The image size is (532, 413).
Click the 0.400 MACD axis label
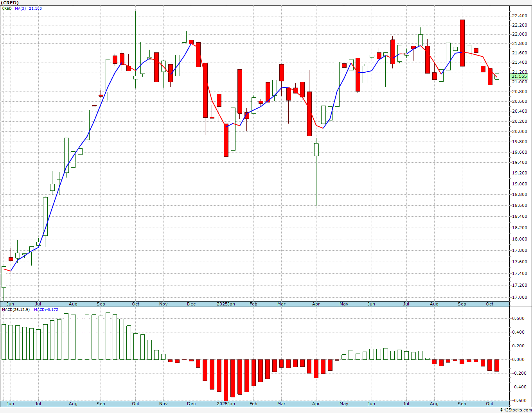(x=518, y=332)
